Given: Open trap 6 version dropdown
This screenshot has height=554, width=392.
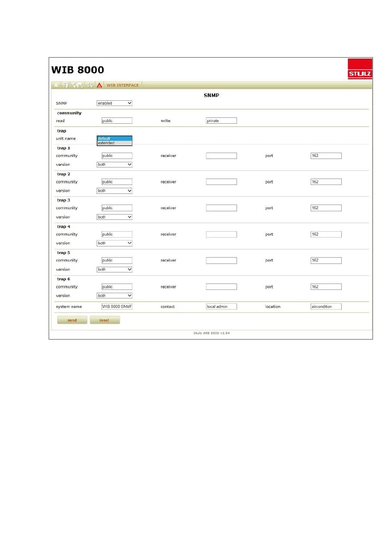Looking at the screenshot, I should (x=115, y=296).
